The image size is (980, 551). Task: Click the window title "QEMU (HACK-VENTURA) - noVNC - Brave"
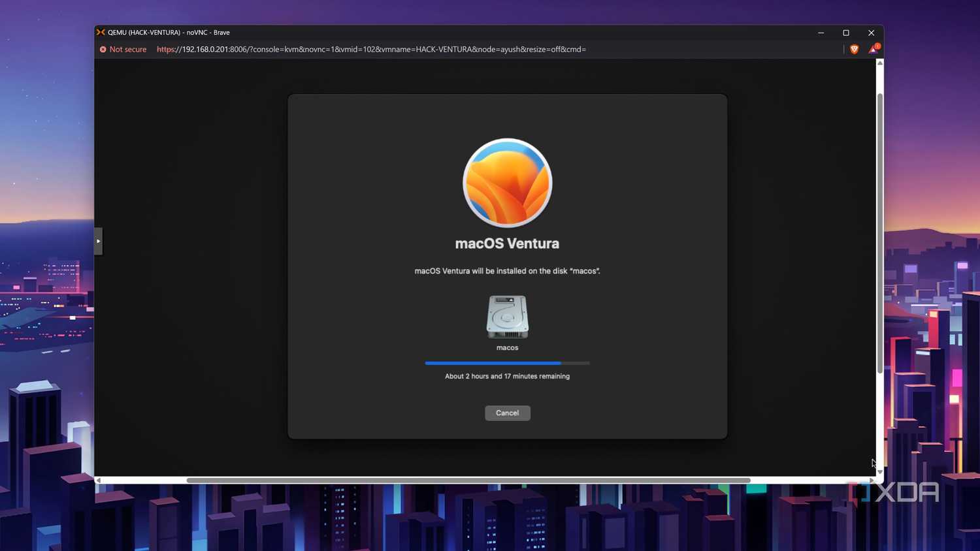coord(169,33)
